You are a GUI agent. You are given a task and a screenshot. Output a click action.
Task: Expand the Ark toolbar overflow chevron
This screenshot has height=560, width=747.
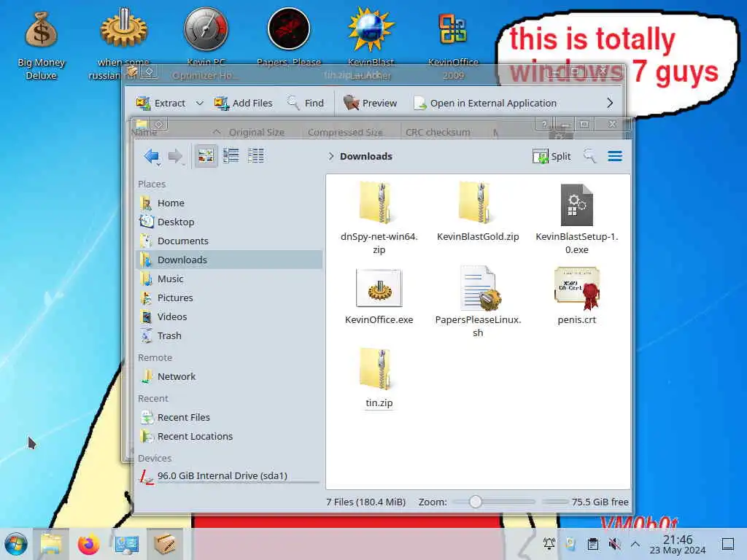pos(610,103)
